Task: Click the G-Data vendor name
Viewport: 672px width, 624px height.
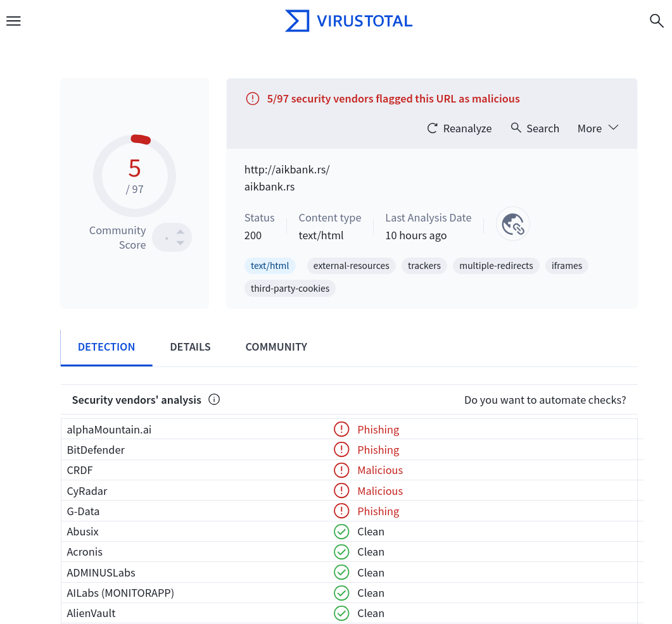Action: (83, 511)
